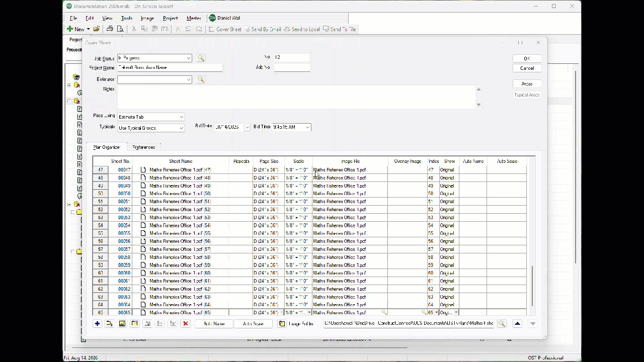Click the Open folder icon in the toolbar
The height and width of the screenshot is (362, 644).
[97, 29]
